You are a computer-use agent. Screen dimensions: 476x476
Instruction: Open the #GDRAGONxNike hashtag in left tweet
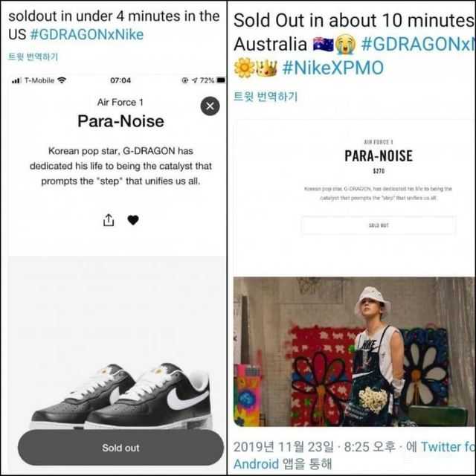point(87,34)
